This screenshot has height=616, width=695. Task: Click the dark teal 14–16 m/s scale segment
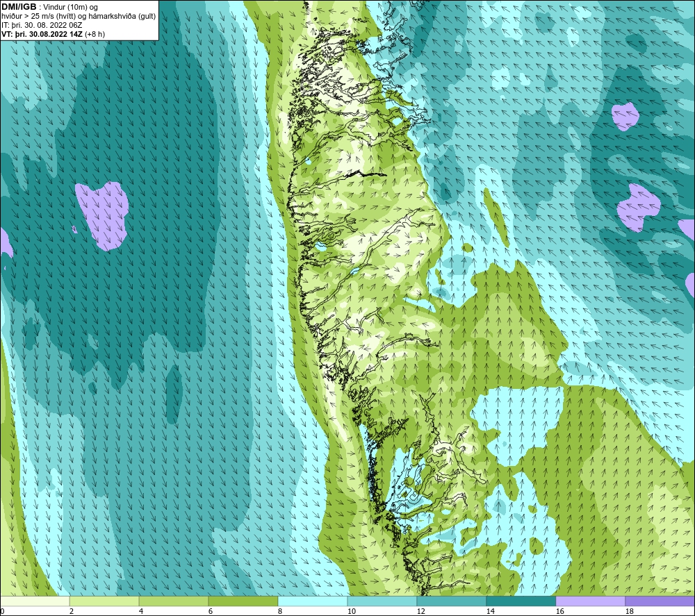click(521, 601)
